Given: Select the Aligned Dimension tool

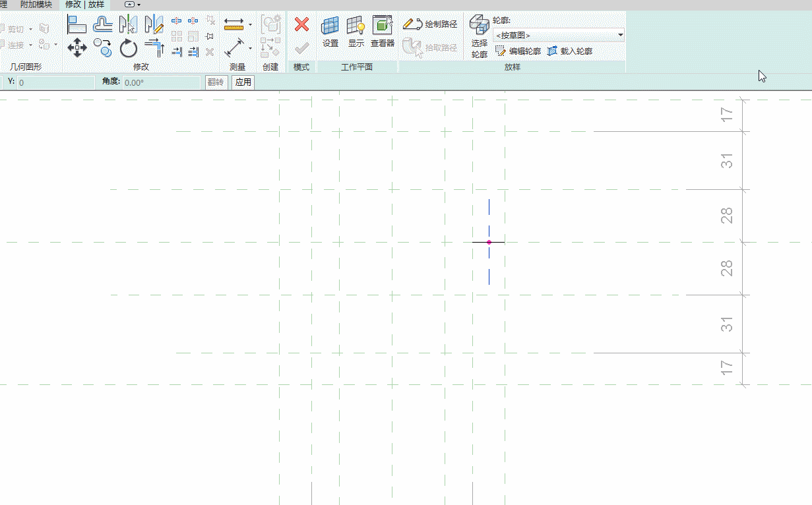Looking at the screenshot, I should (x=234, y=47).
